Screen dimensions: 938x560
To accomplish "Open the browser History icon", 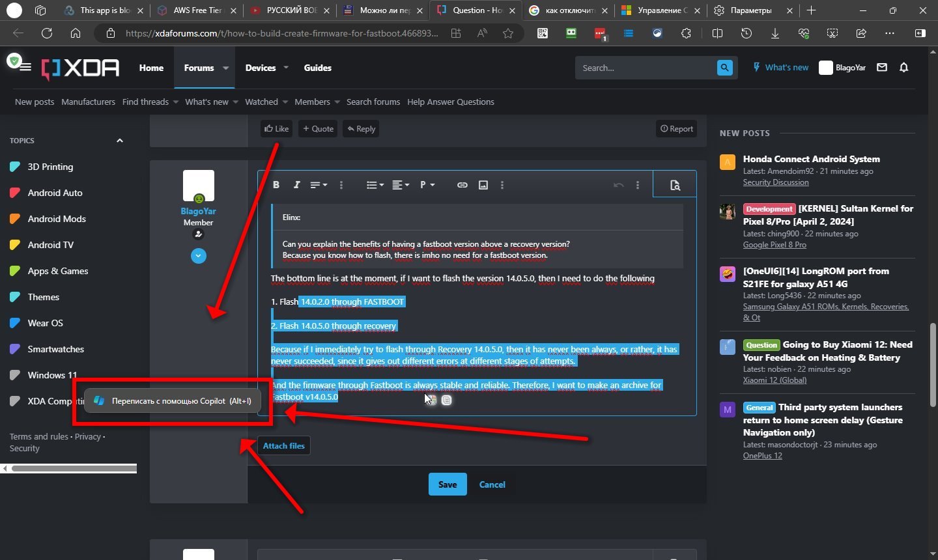I will click(746, 33).
